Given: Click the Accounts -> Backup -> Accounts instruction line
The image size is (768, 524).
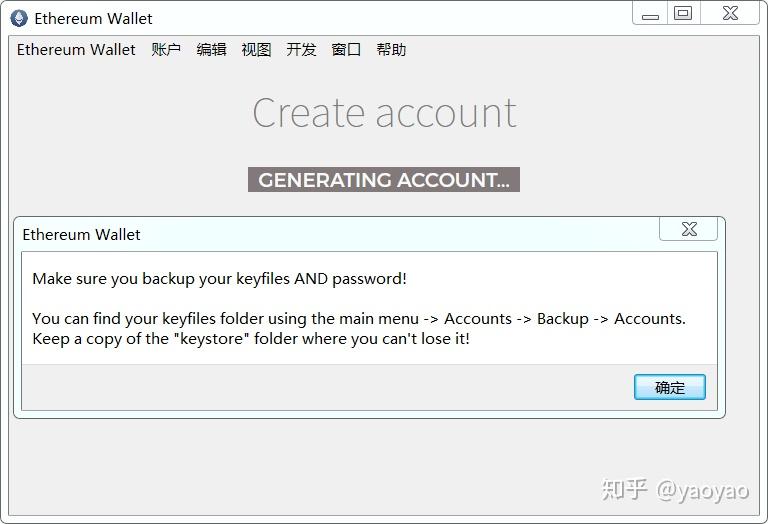Looking at the screenshot, I should click(359, 319).
